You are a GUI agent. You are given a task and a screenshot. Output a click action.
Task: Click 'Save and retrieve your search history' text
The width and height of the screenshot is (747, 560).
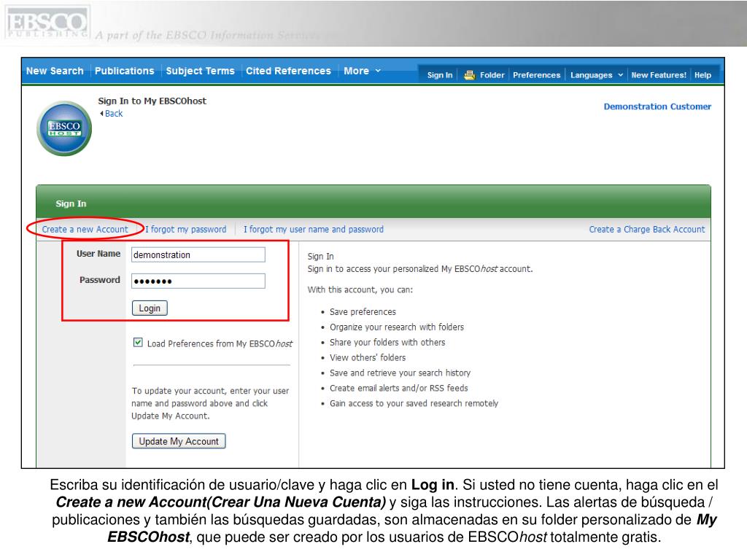coord(400,373)
